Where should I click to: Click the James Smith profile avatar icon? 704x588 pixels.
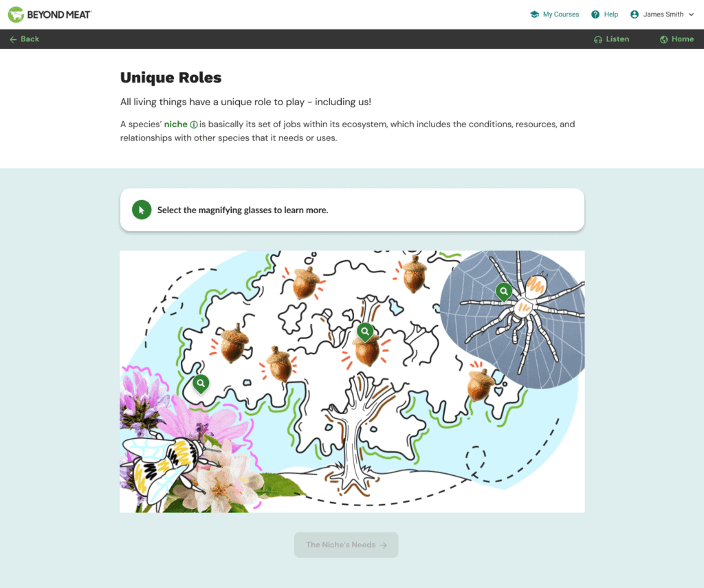(635, 14)
